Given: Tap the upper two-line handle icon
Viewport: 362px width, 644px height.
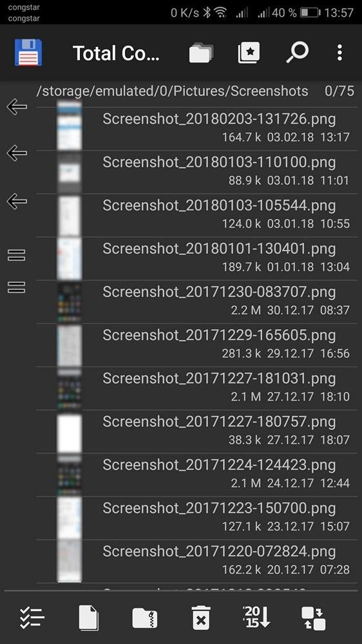Looking at the screenshot, I should [17, 255].
